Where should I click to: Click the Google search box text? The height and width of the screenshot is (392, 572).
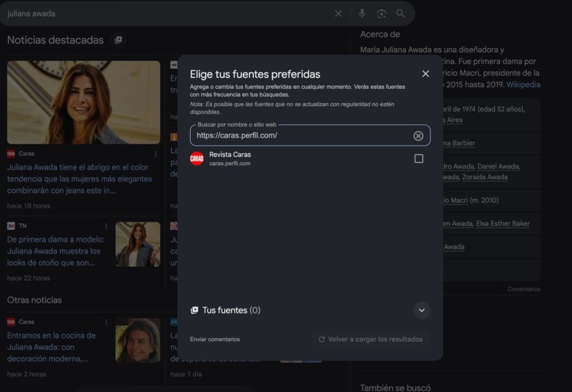[31, 13]
